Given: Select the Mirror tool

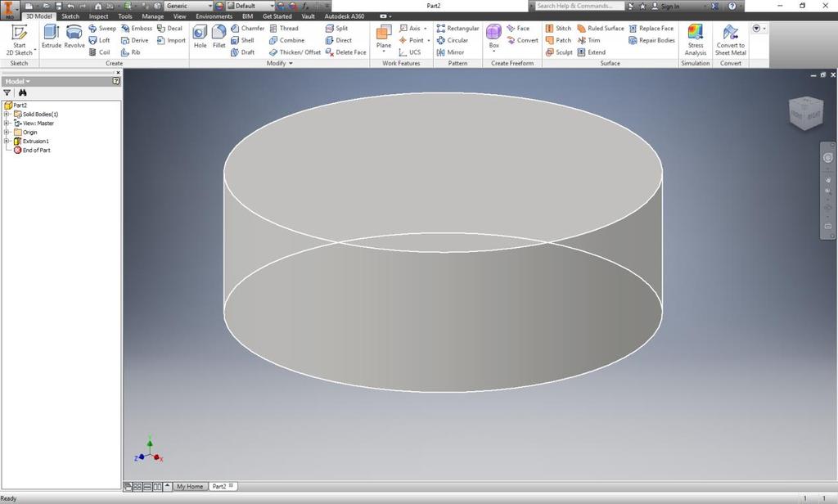Looking at the screenshot, I should point(450,52).
